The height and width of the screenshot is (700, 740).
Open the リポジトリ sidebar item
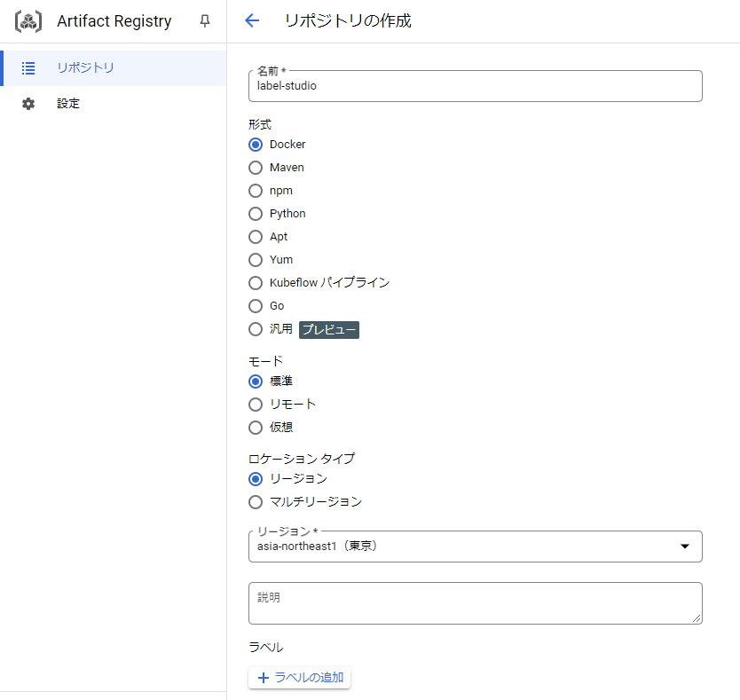(x=114, y=68)
